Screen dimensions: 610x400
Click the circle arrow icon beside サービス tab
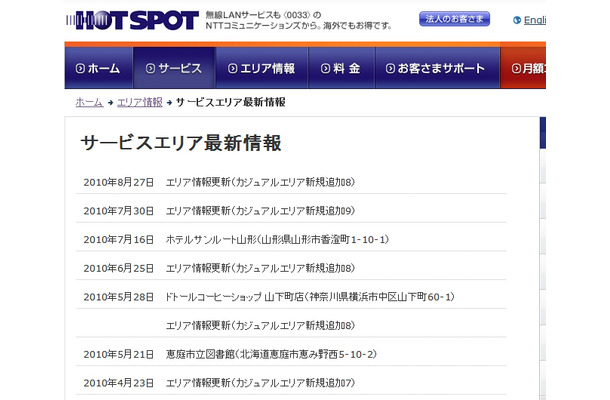(x=150, y=68)
